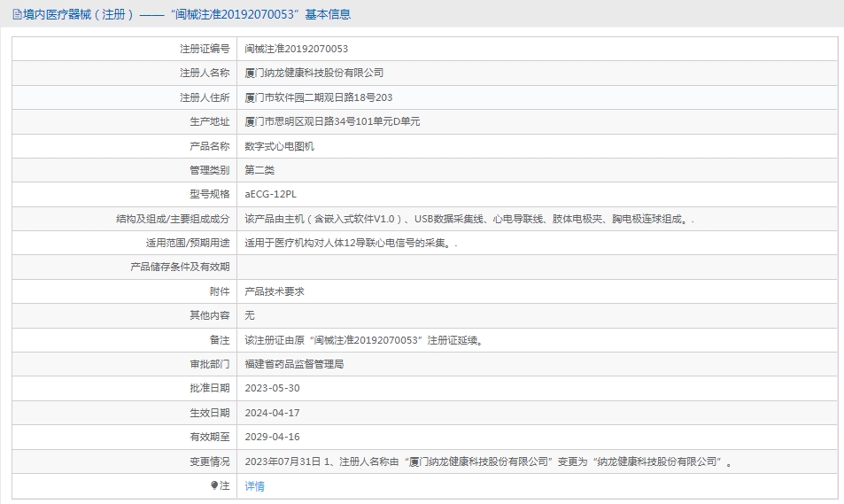
Task: Click the 其他内容 field label
Action: point(209,315)
